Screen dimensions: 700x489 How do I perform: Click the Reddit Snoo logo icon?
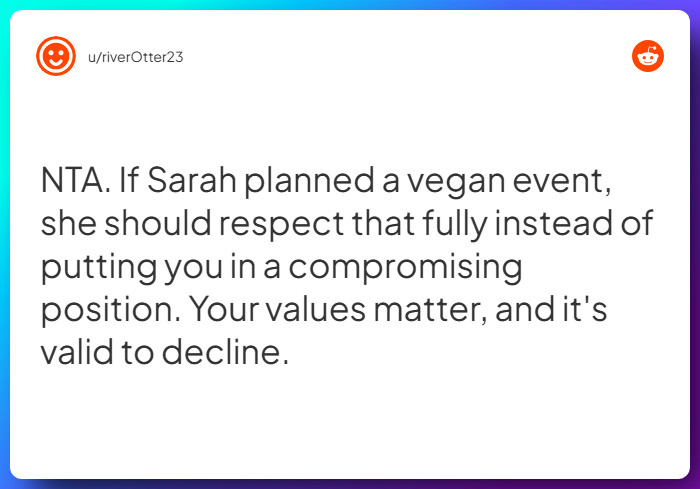click(648, 56)
